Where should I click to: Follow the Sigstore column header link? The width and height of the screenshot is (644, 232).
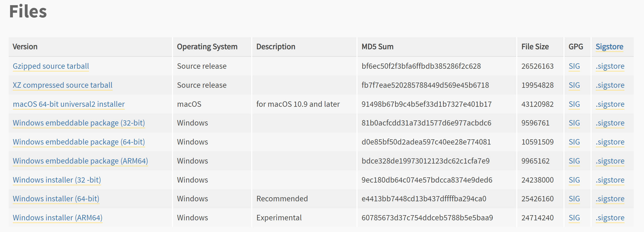pos(609,47)
